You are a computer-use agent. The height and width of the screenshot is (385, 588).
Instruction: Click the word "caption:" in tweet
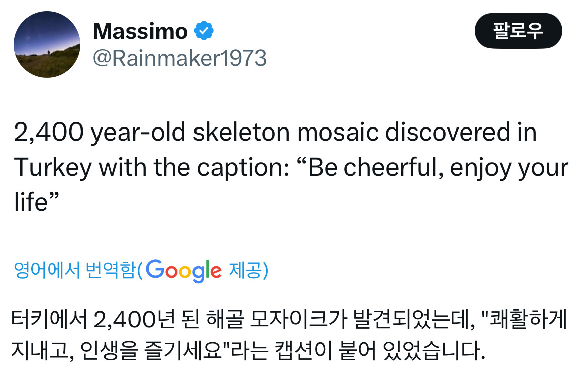(x=244, y=168)
